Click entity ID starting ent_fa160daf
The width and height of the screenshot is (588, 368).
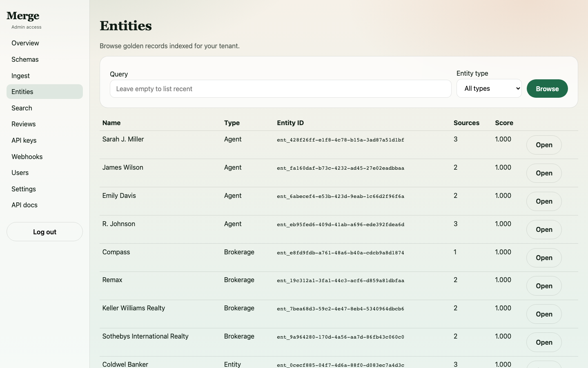click(341, 168)
